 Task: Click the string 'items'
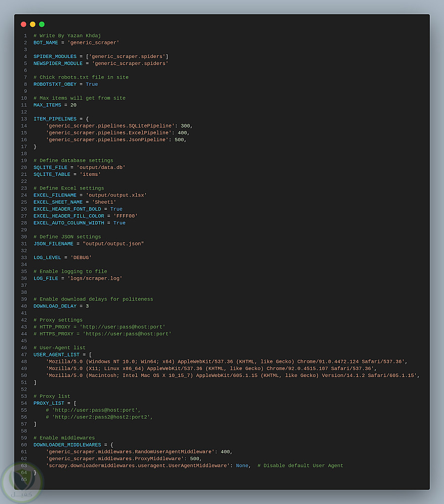point(90,174)
